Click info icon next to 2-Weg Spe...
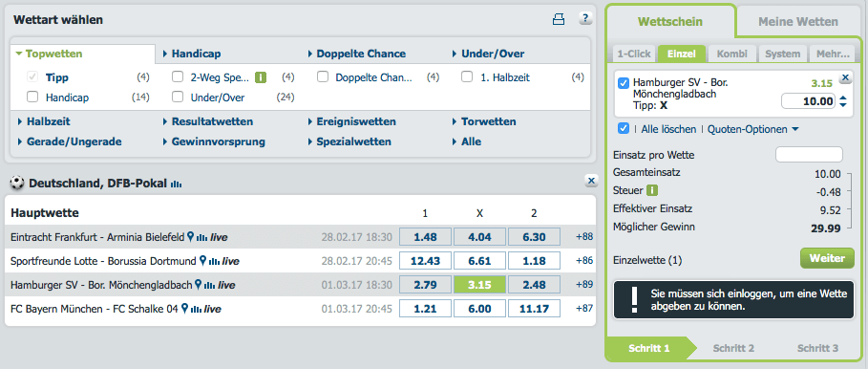 point(260,77)
